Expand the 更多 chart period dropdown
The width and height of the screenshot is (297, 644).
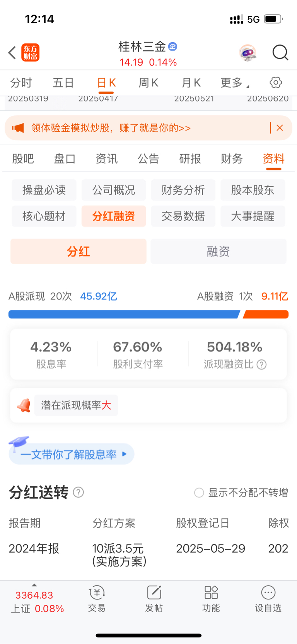(x=235, y=82)
